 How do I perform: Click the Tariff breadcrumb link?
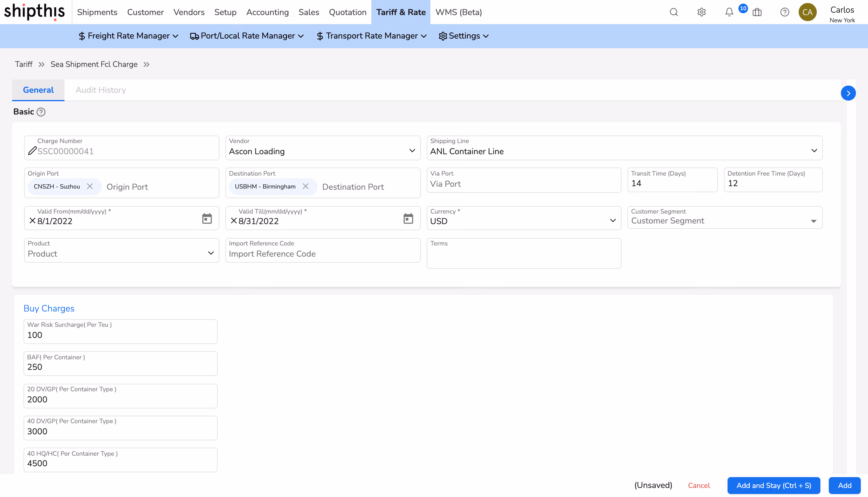click(x=24, y=64)
